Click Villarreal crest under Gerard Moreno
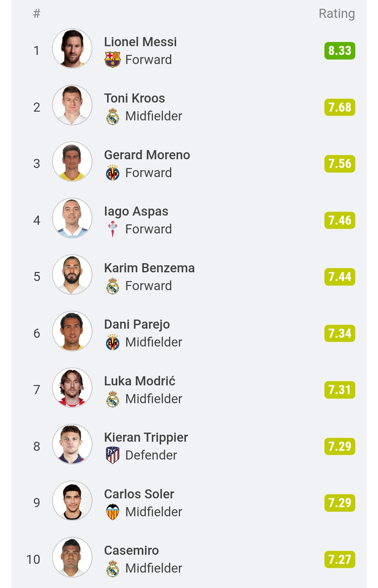 tap(112, 173)
